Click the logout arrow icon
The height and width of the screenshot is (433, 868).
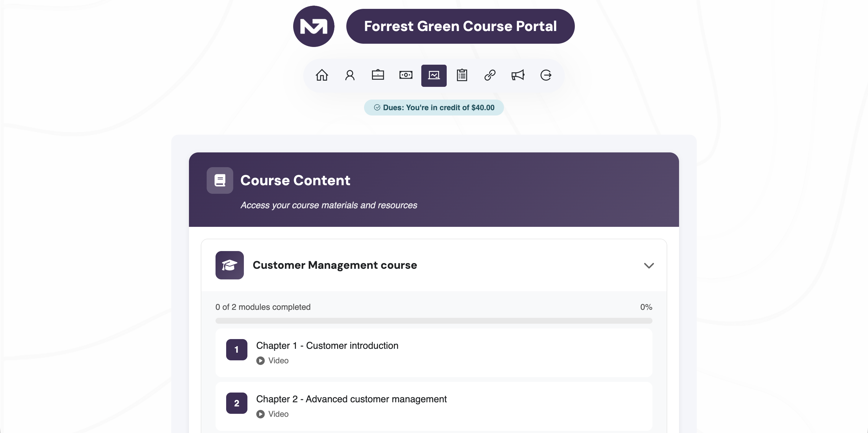tap(546, 75)
